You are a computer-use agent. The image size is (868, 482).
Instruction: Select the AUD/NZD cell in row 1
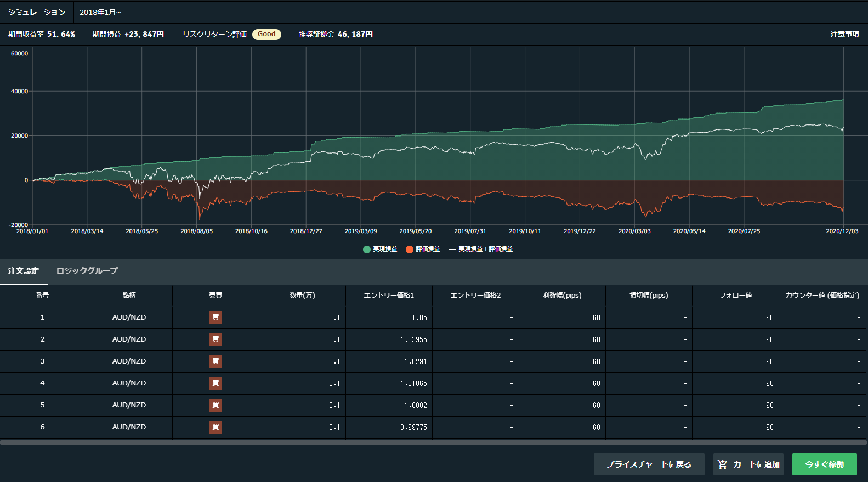129,317
